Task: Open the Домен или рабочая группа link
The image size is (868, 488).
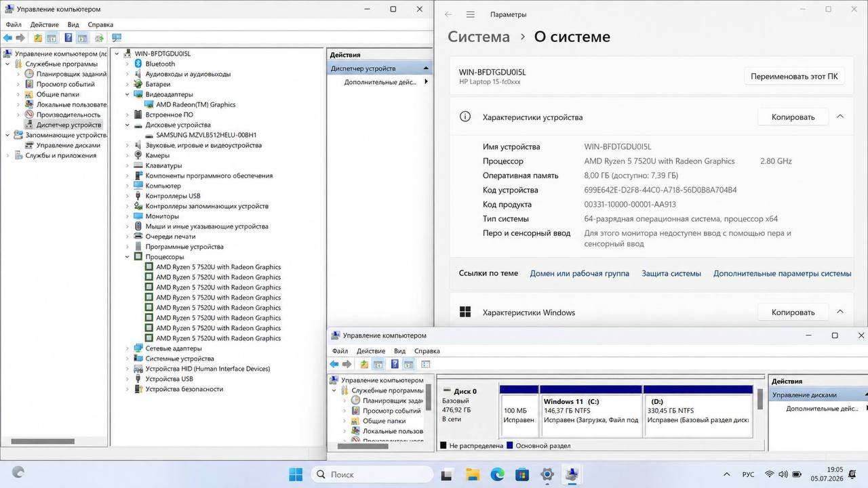Action: coord(580,273)
